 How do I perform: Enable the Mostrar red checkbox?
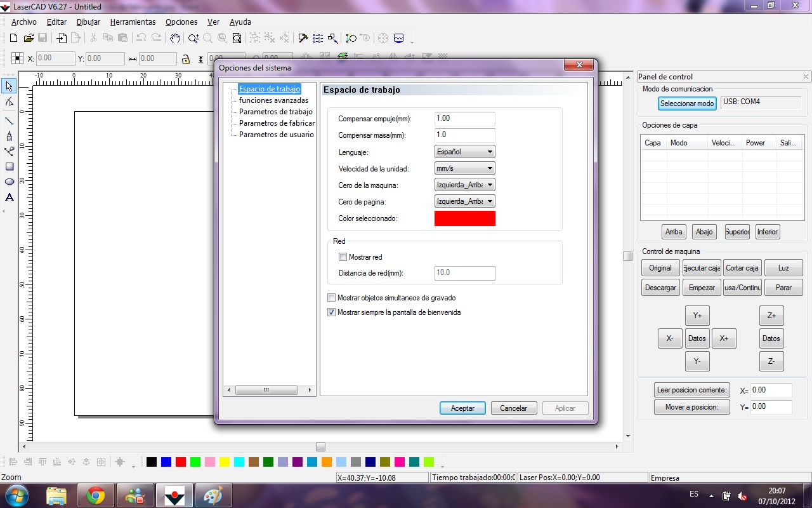click(343, 257)
